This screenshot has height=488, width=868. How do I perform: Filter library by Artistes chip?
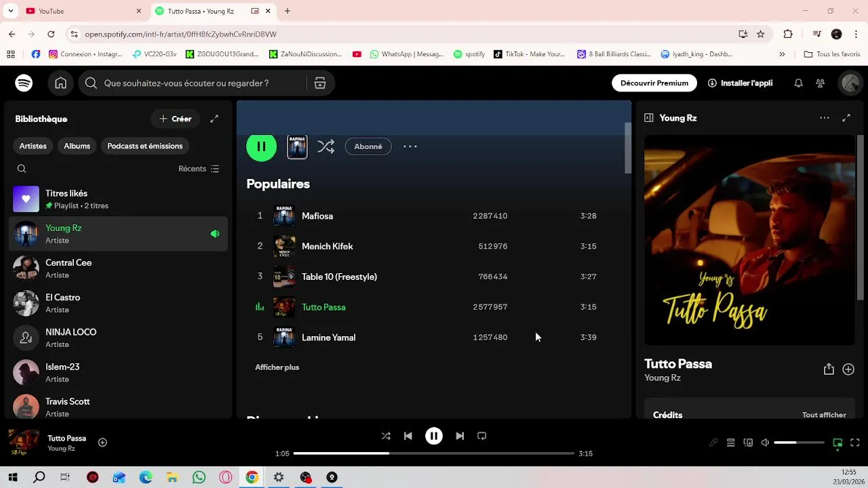pos(33,146)
